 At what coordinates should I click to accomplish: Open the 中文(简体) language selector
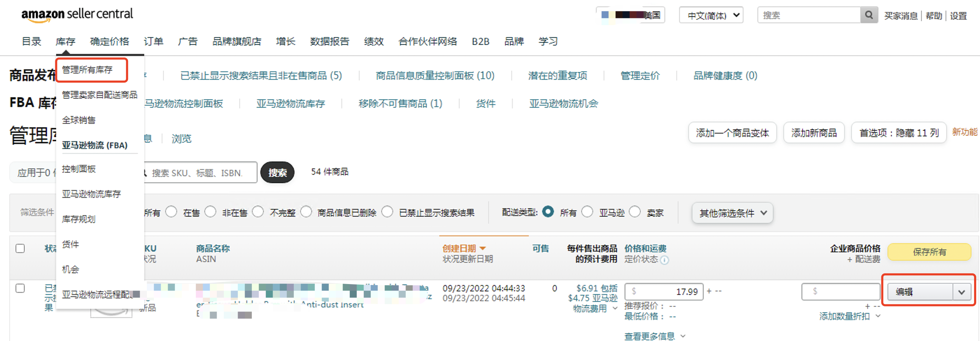pyautogui.click(x=711, y=15)
